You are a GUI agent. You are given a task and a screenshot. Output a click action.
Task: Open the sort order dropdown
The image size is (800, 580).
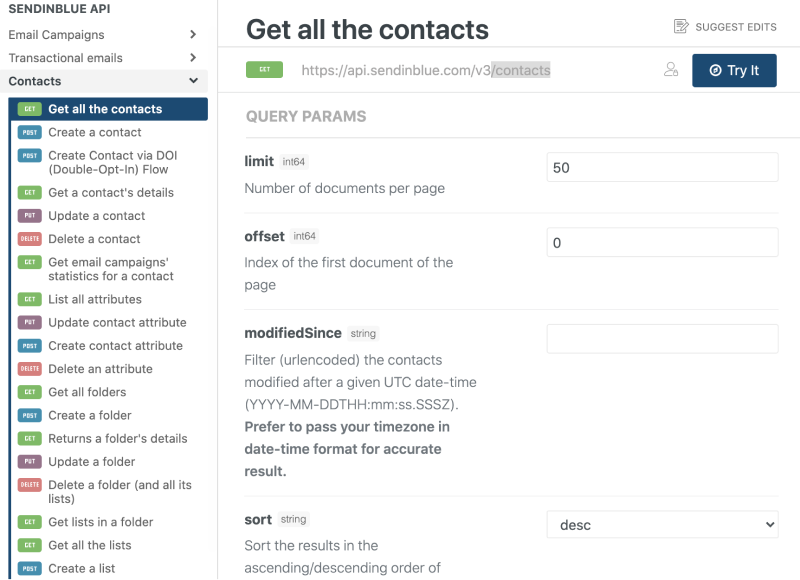(662, 524)
